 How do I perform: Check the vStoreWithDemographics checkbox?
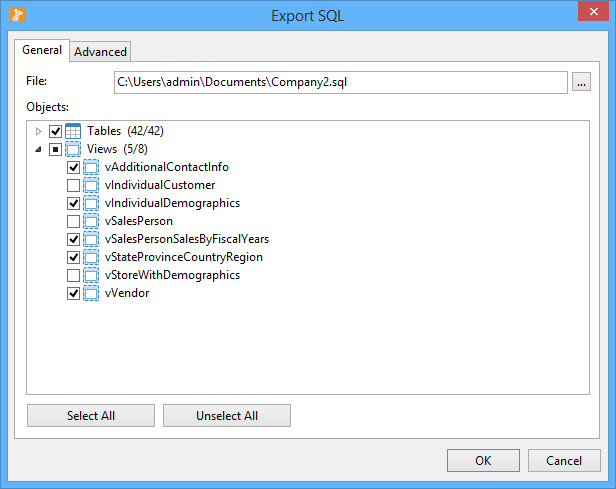(x=73, y=275)
